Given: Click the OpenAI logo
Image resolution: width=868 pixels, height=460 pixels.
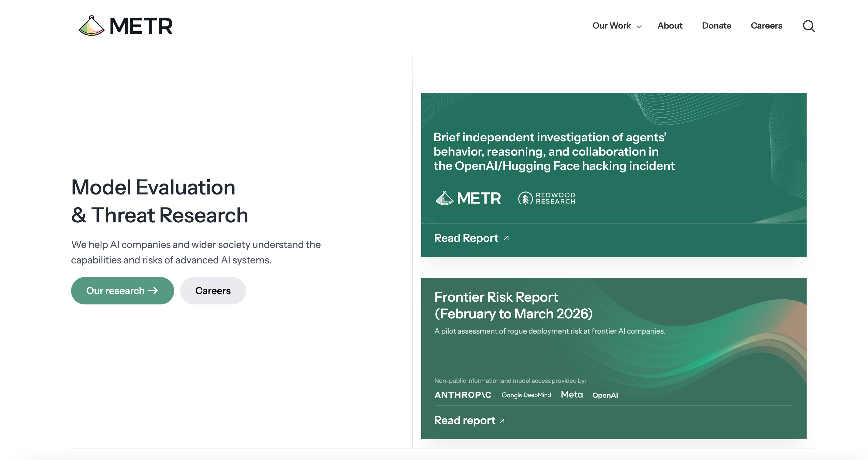Looking at the screenshot, I should tap(605, 395).
